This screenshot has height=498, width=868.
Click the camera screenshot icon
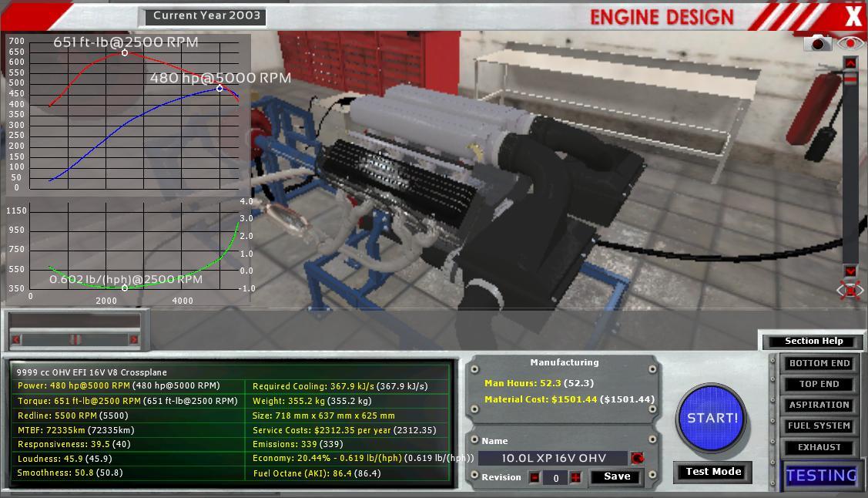(817, 44)
